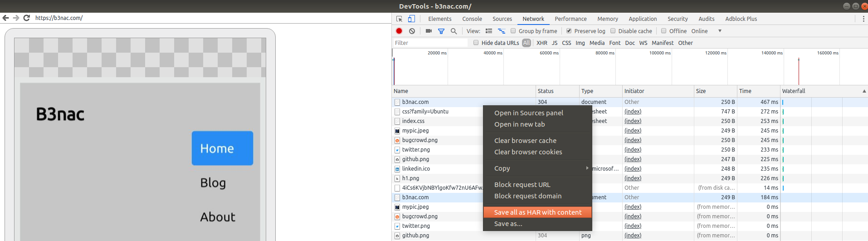
Task: Click the browser back arrow
Action: click(x=5, y=18)
